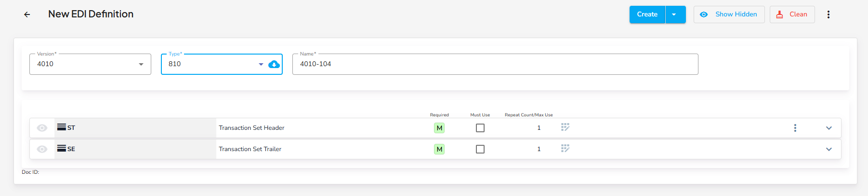This screenshot has height=196, width=868.
Task: Click the Name input field
Action: 495,64
